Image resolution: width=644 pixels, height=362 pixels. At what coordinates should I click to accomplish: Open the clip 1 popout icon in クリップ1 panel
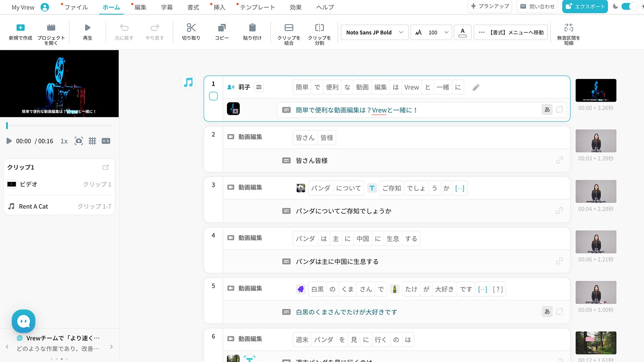[105, 167]
